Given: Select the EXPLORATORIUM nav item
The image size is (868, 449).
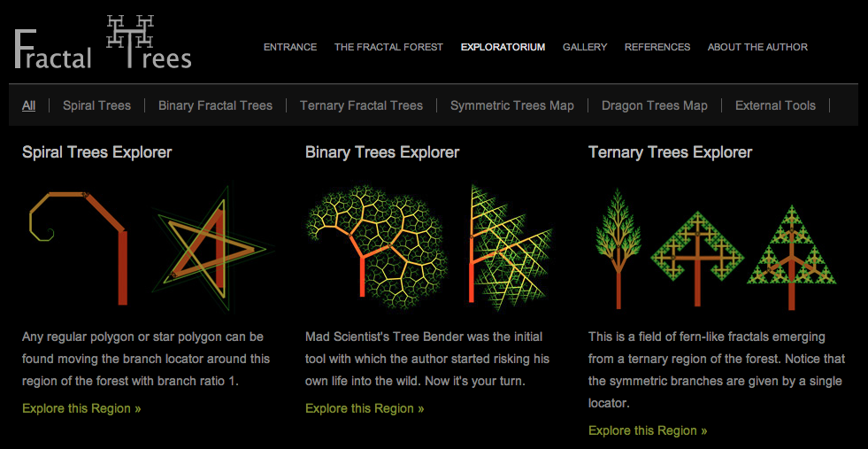Looking at the screenshot, I should 503,47.
